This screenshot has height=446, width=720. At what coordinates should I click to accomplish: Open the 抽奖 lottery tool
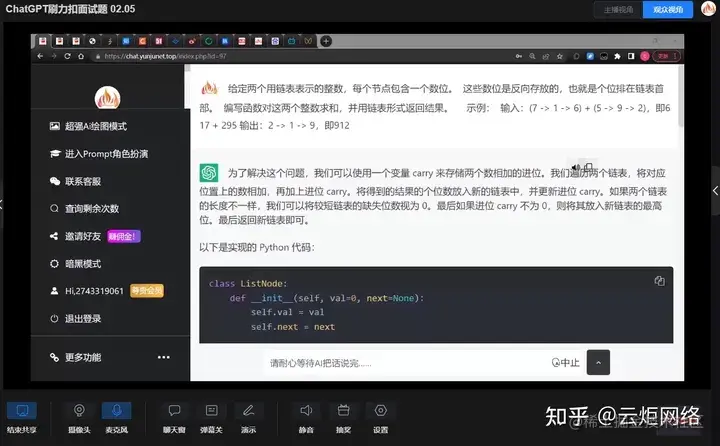pos(343,418)
